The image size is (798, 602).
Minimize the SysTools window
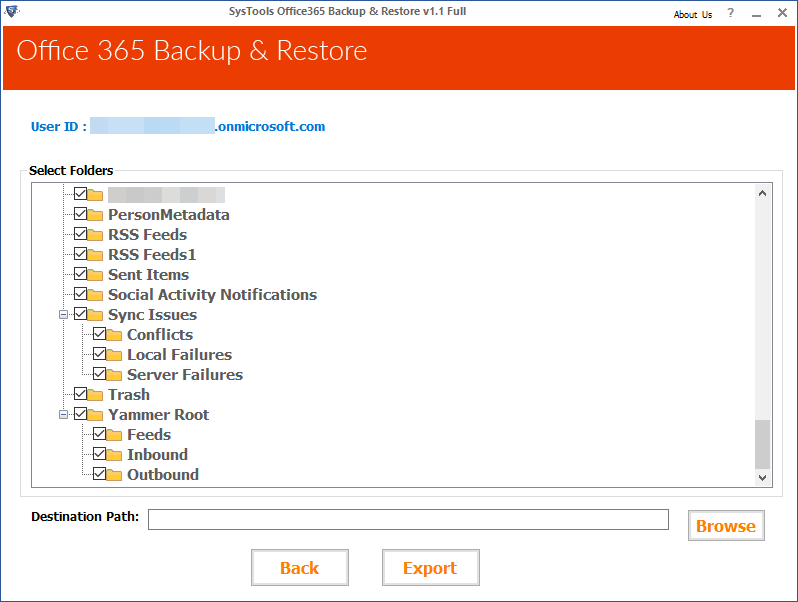coord(757,14)
